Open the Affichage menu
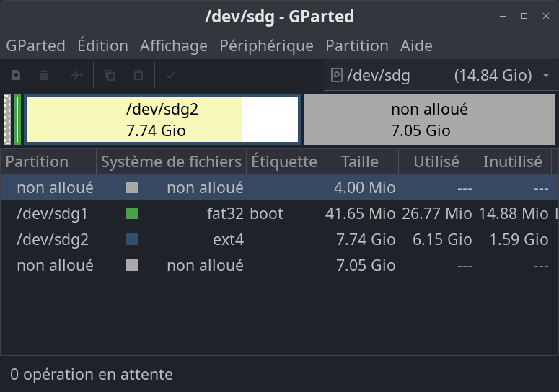 pyautogui.click(x=173, y=46)
